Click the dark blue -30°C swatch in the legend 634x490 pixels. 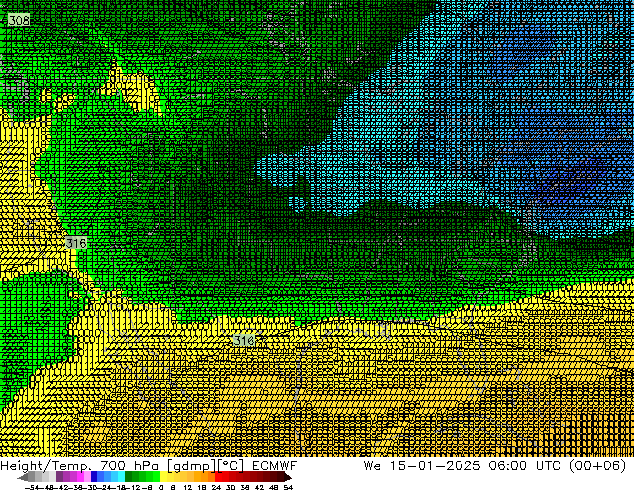click(x=94, y=476)
